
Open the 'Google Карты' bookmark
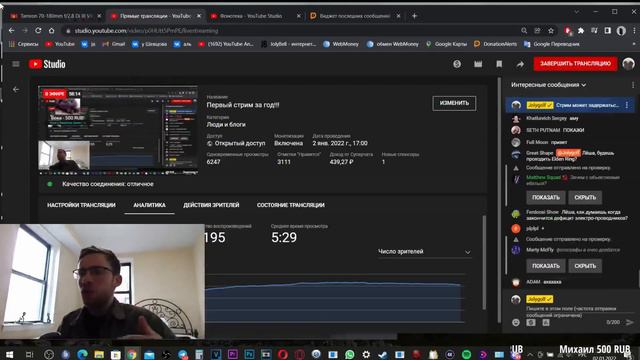[x=446, y=44]
